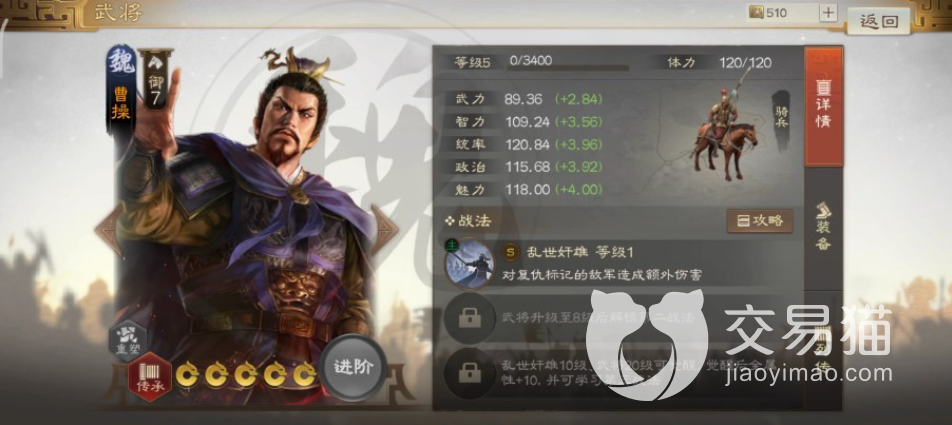
Task: Tap the first locked skill slot icon
Action: tap(469, 318)
